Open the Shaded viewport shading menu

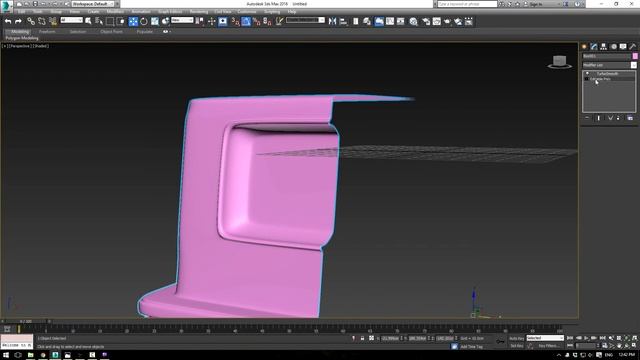tap(40, 46)
